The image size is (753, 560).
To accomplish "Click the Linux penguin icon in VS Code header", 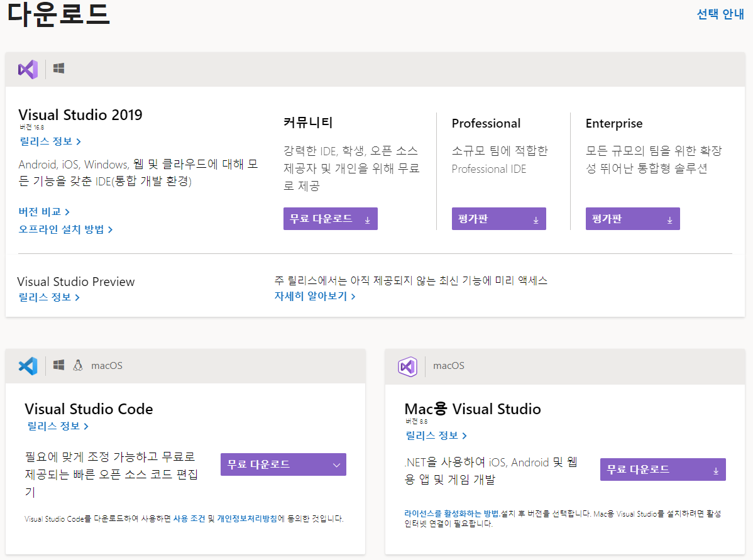I will (78, 366).
